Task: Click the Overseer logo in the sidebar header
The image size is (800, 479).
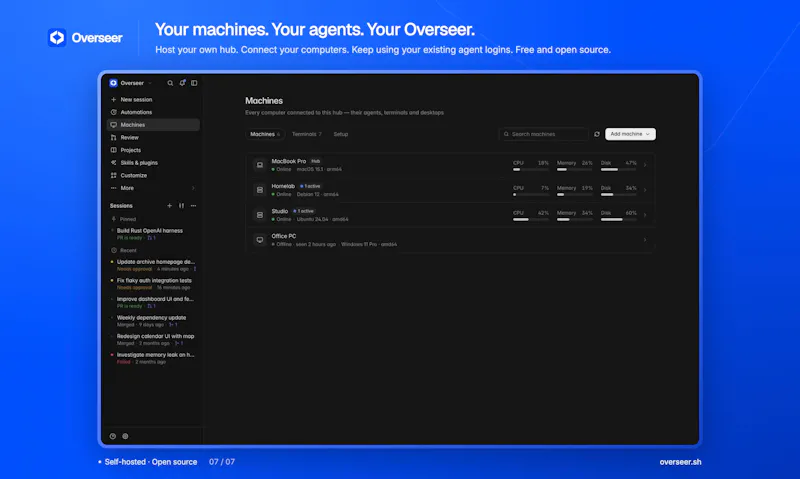Action: click(x=113, y=83)
